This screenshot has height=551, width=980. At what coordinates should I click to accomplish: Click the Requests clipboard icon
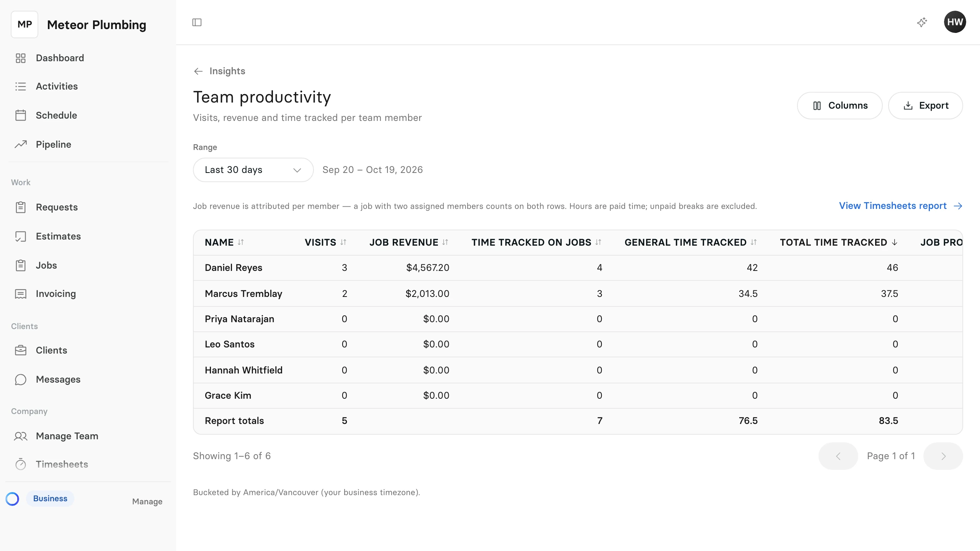(x=21, y=207)
